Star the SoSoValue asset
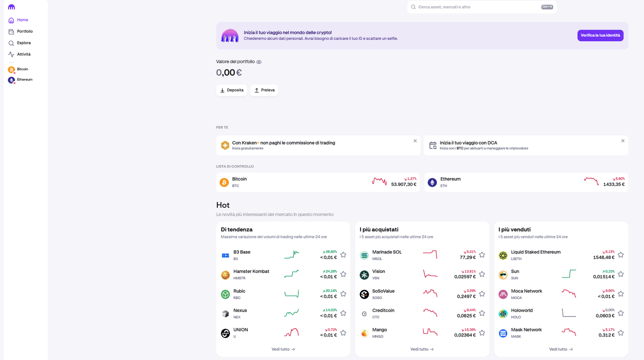 [482, 294]
